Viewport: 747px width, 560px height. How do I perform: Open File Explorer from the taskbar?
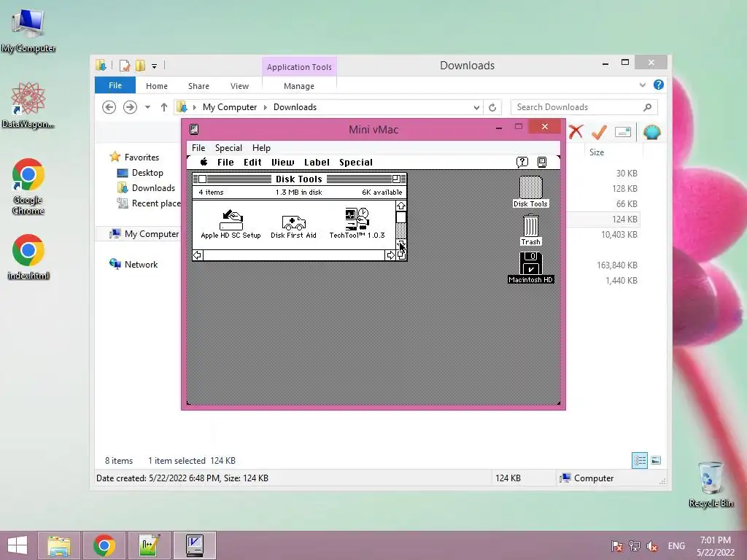(59, 545)
